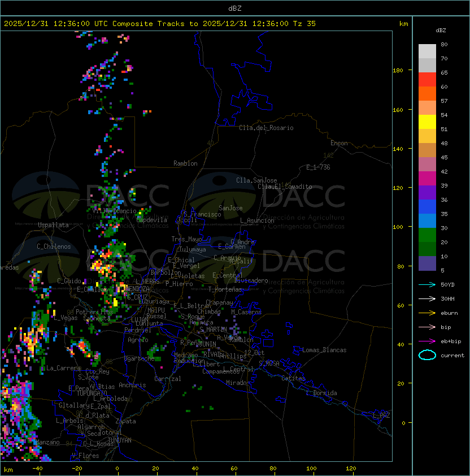470x476 pixels.
Task: Select the purple swatch above royal blue
Action: pyautogui.click(x=427, y=192)
